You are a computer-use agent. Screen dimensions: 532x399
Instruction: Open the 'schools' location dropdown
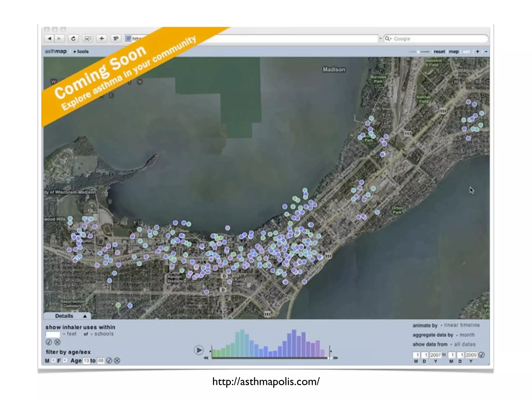point(104,334)
